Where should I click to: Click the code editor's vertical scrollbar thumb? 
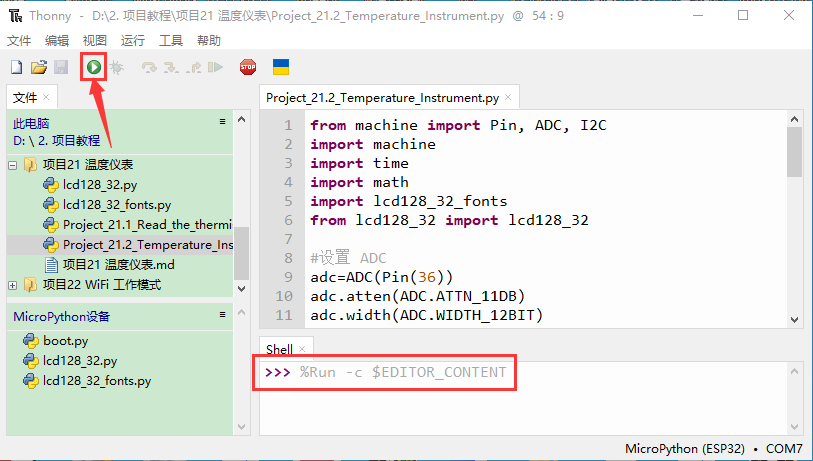pyautogui.click(x=794, y=150)
